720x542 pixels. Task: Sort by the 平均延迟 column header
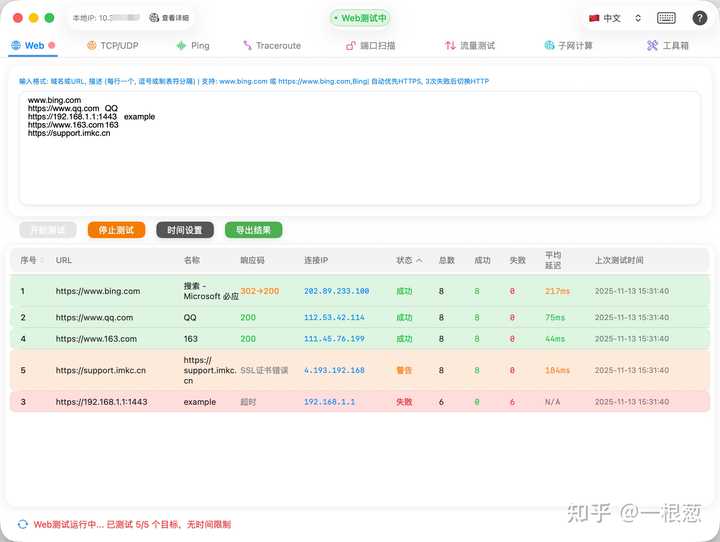click(x=553, y=260)
